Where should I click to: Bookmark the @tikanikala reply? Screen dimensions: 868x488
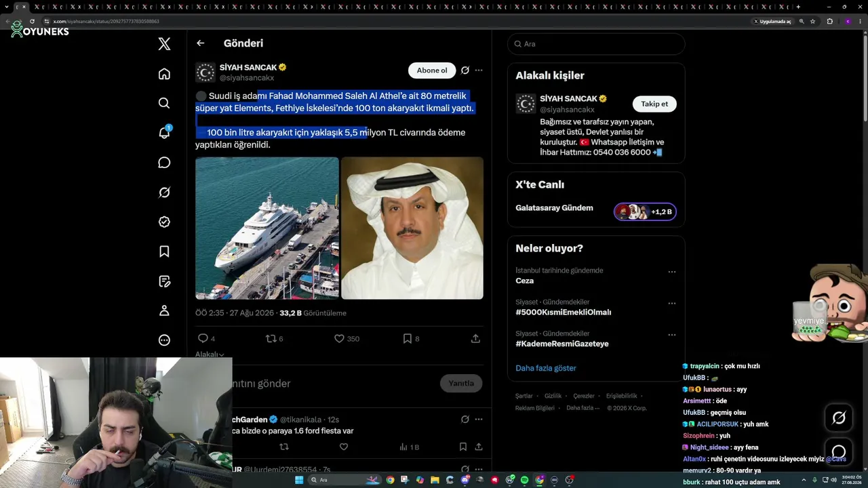pyautogui.click(x=463, y=447)
